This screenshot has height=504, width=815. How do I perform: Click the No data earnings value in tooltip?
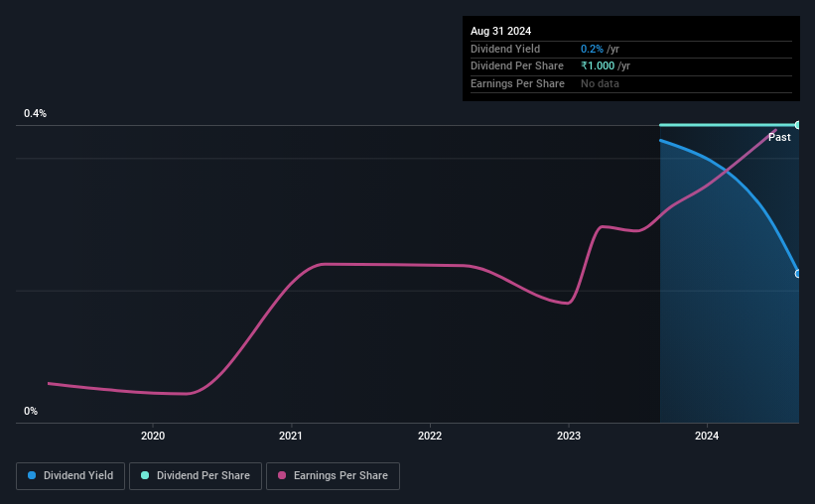coord(600,83)
